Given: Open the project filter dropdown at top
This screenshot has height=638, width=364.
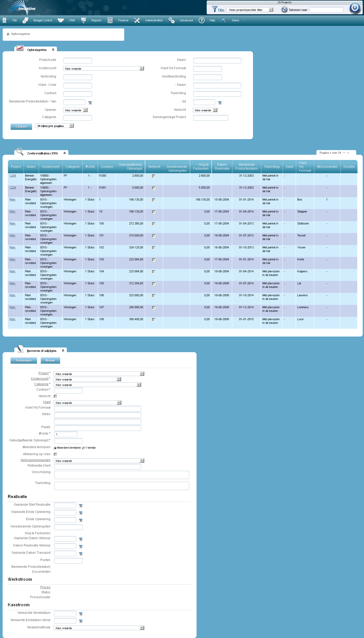Looking at the screenshot, I should (250, 10).
